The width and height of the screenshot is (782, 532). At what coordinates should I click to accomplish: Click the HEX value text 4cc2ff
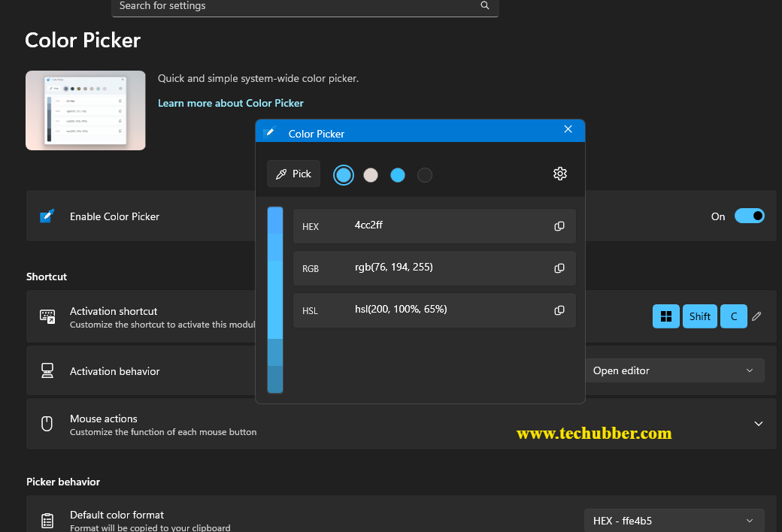368,225
